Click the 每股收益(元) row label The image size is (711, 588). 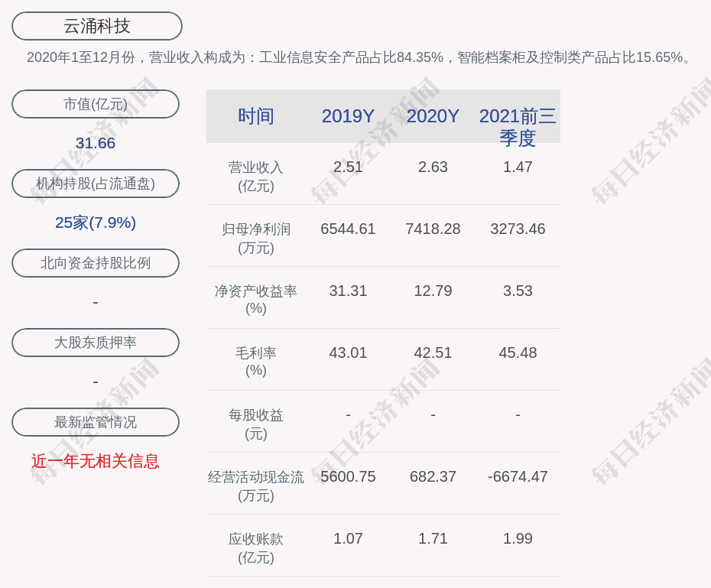pyautogui.click(x=256, y=424)
